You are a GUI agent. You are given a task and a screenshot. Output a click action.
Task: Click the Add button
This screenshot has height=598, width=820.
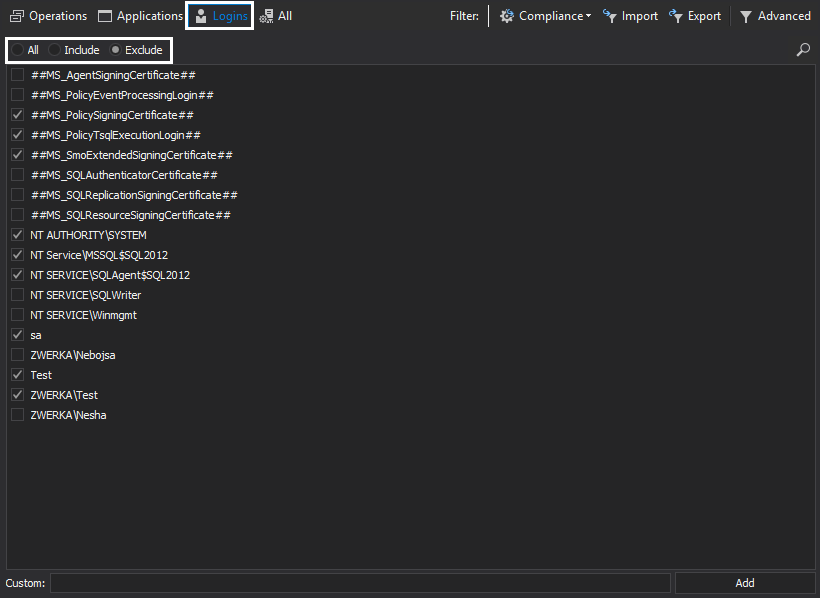click(x=745, y=583)
